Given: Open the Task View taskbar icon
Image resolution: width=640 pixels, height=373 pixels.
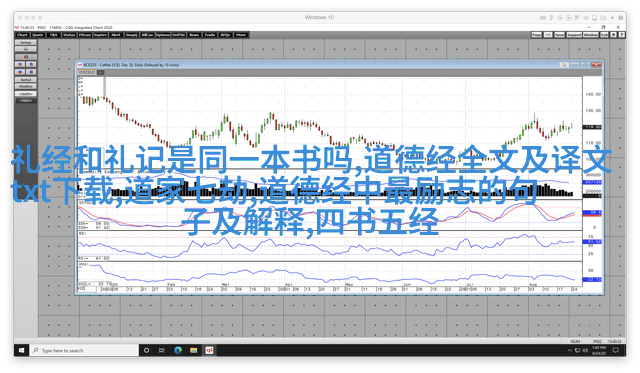Looking at the screenshot, I should 162,350.
